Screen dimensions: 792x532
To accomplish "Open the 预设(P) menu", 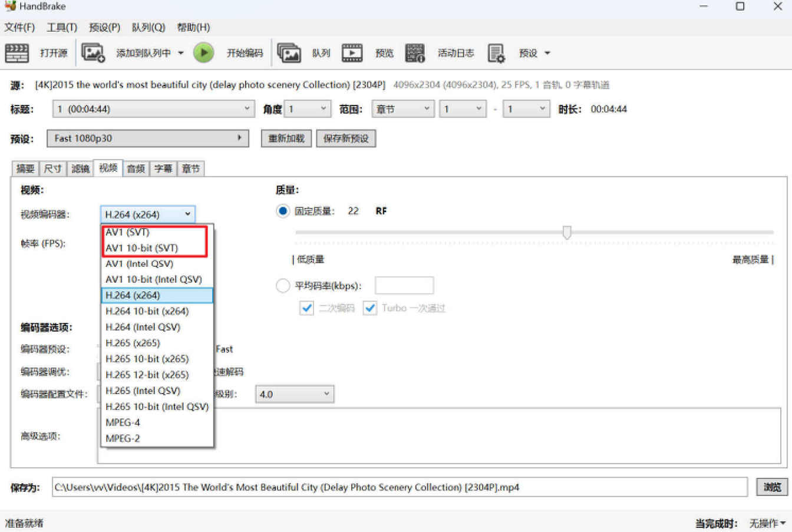I will coord(104,27).
